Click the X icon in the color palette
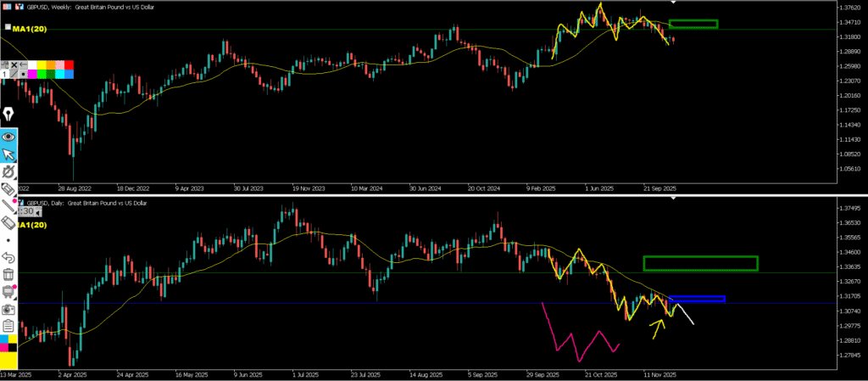The image size is (868, 381). click(x=14, y=64)
